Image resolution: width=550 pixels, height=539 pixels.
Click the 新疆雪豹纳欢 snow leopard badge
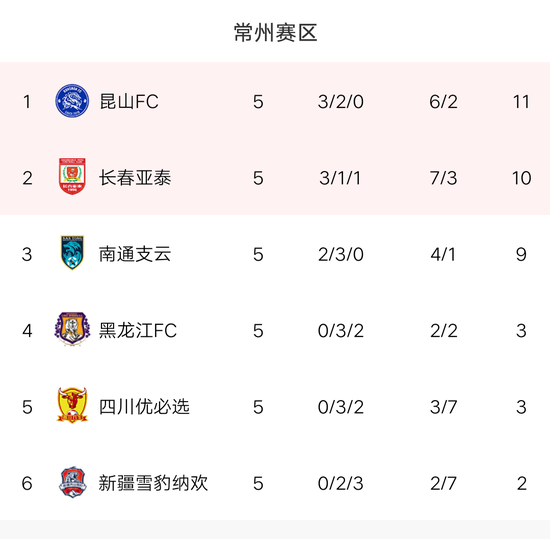72,482
